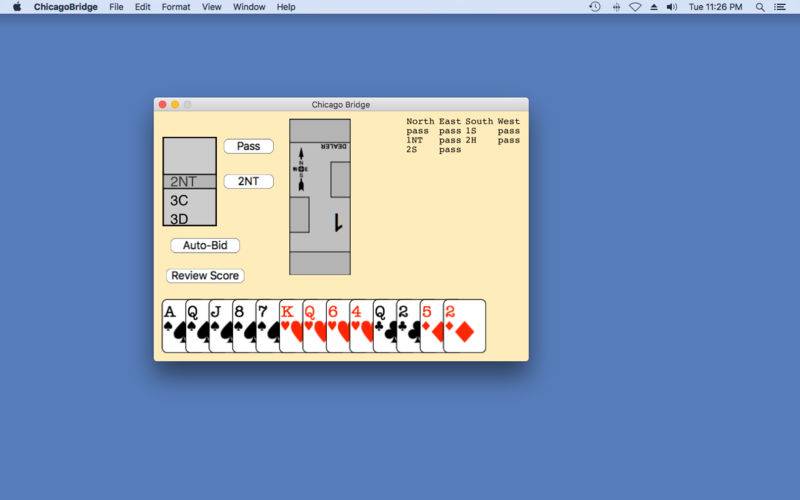Click the Chicago Bridge window title

pyautogui.click(x=341, y=105)
